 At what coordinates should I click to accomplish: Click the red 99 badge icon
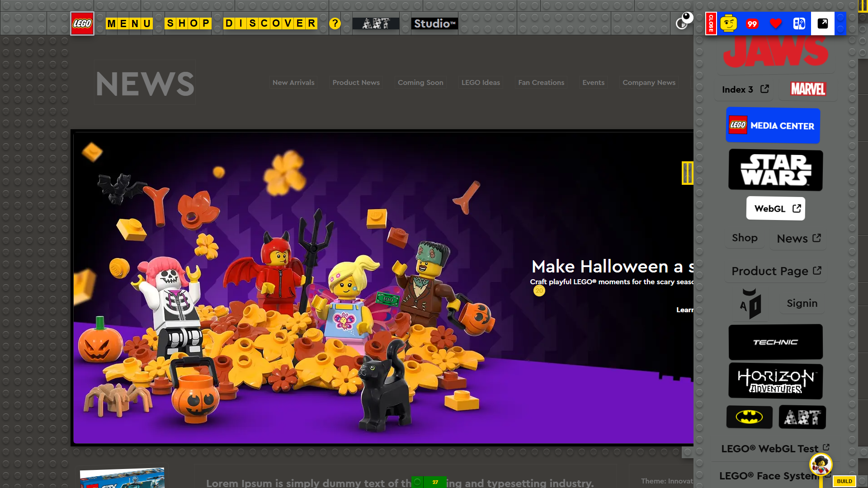752,24
